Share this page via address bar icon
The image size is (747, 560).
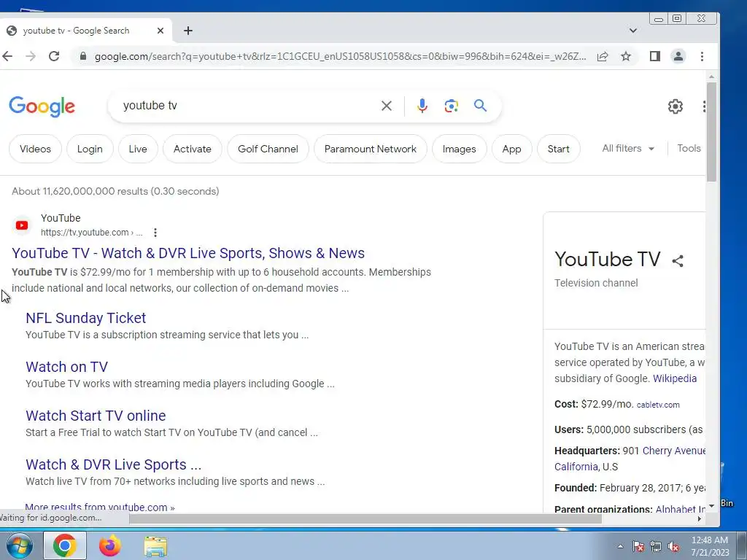coord(603,56)
